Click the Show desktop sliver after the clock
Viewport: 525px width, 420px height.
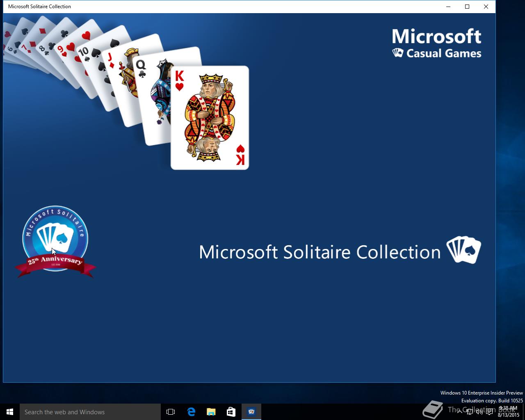[524, 412]
